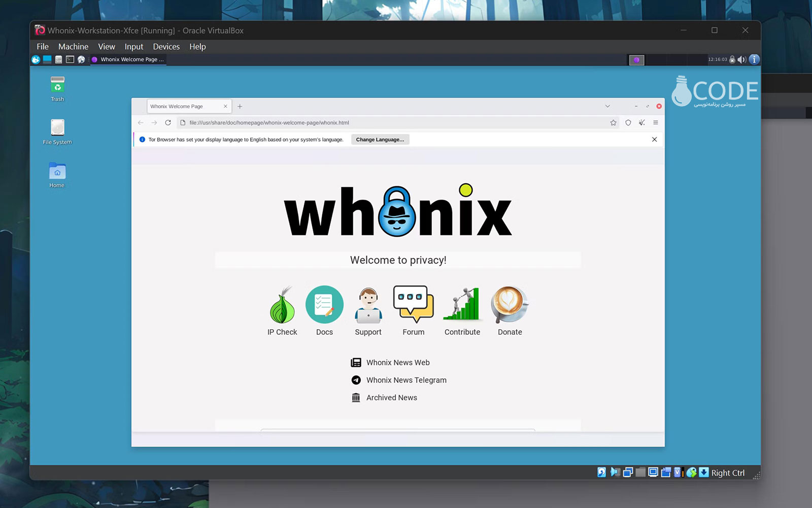Viewport: 812px width, 508px height.
Task: Click the 12:16:03 clock in the panel
Action: pos(718,59)
